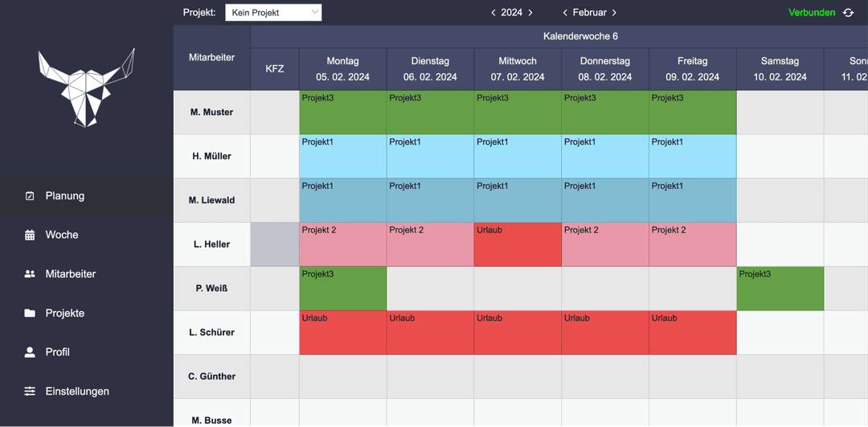This screenshot has width=868, height=427.
Task: Click the Mitarbeiter people icon
Action: 30,274
